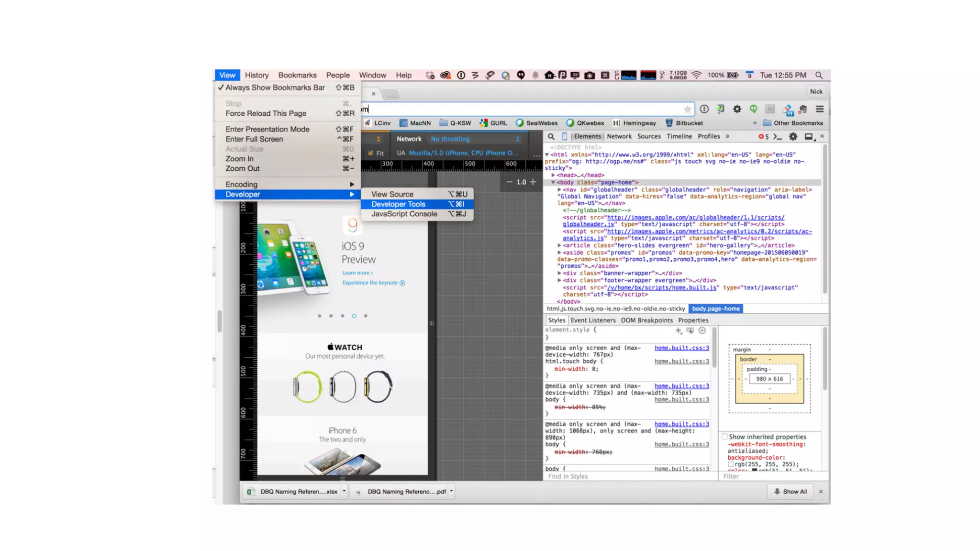The width and height of the screenshot is (980, 551).
Task: Click Learn more link under iOS 9 Preview
Action: click(357, 273)
